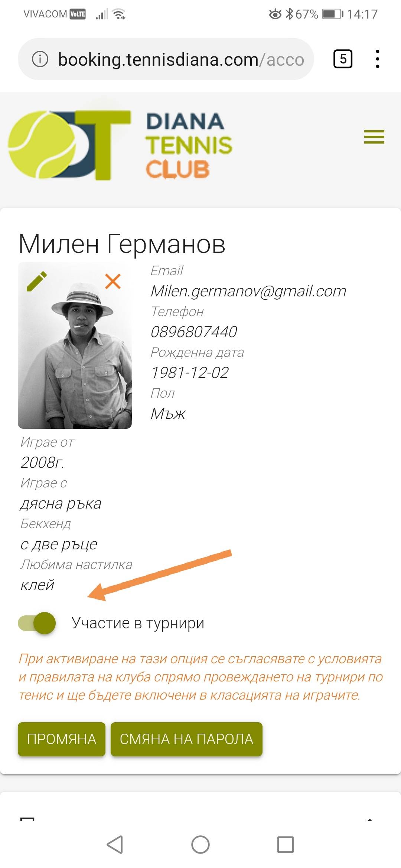This screenshot has width=401, height=868.
Task: Expand the collapsed panel arrow at bottom
Action: (x=369, y=819)
